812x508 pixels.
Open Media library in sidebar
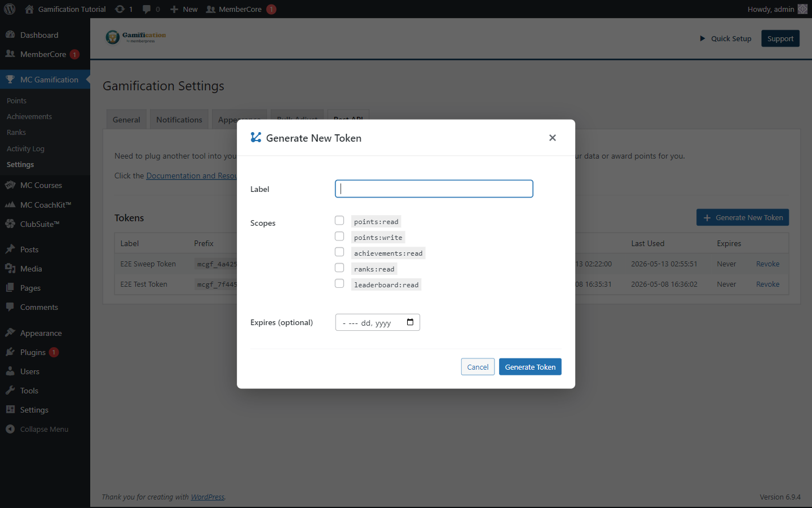pyautogui.click(x=45, y=269)
